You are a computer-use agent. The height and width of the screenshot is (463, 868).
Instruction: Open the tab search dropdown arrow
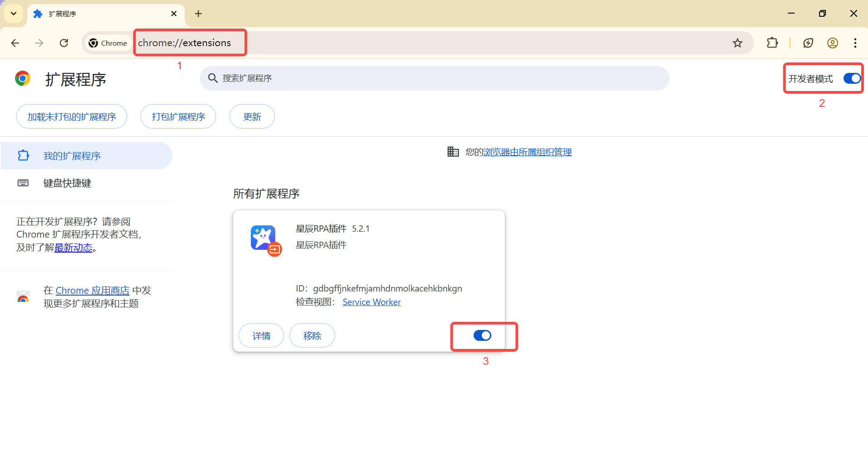point(14,14)
